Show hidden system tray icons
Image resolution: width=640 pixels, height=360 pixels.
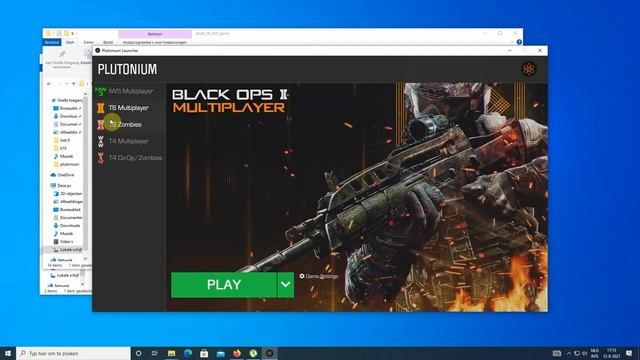tap(569, 353)
